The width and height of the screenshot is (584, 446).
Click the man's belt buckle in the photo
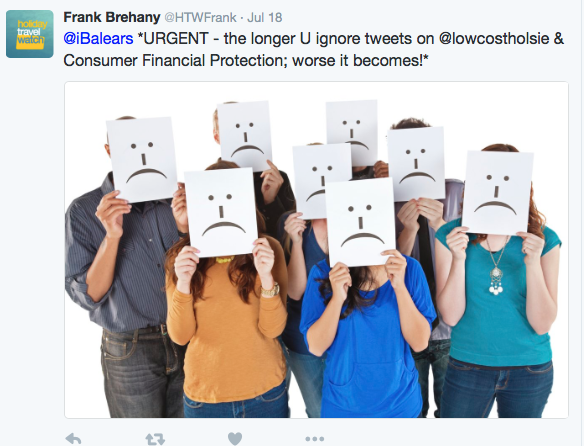click(x=163, y=329)
